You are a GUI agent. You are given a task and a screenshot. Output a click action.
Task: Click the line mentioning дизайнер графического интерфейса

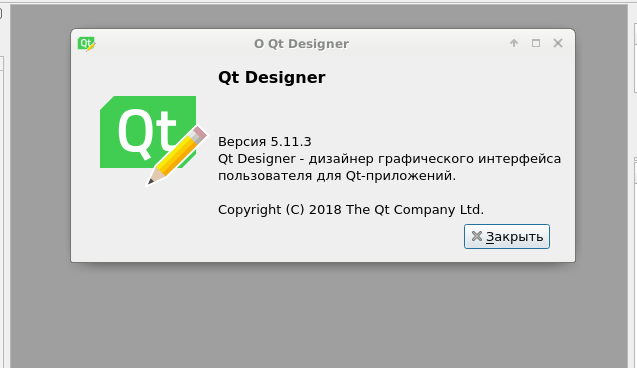point(389,158)
